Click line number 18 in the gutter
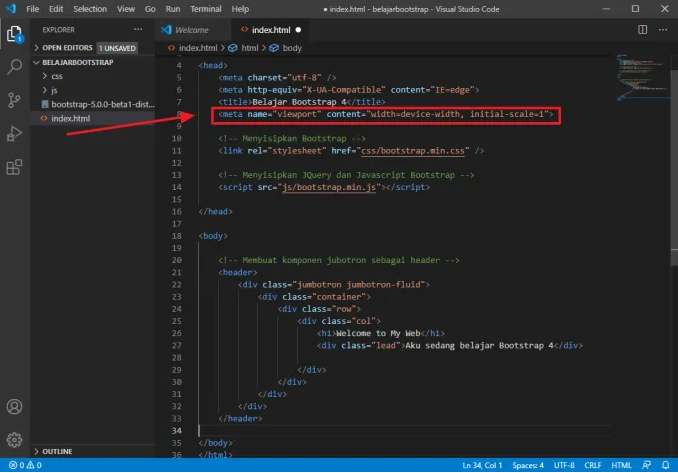Viewport: 678px width, 473px height. click(x=176, y=236)
